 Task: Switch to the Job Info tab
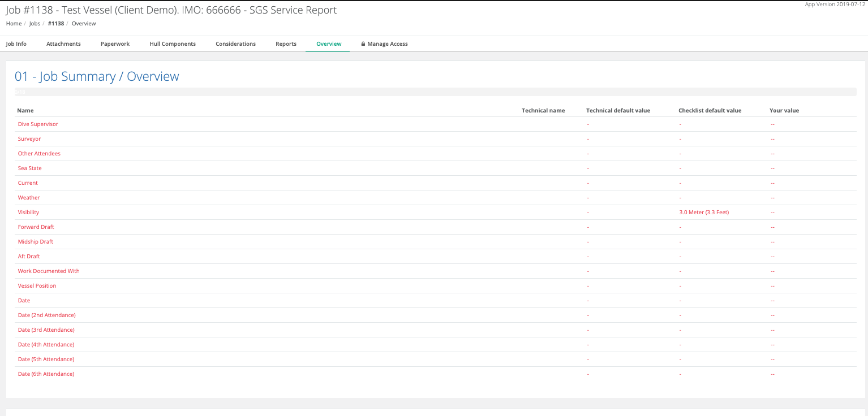[x=16, y=44]
